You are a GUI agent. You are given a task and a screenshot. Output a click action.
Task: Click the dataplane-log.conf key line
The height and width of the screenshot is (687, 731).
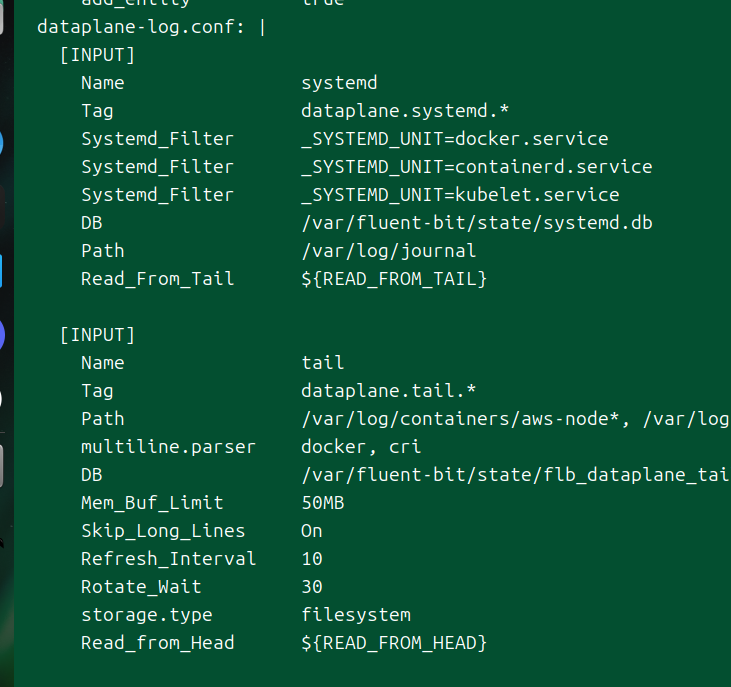tap(151, 27)
